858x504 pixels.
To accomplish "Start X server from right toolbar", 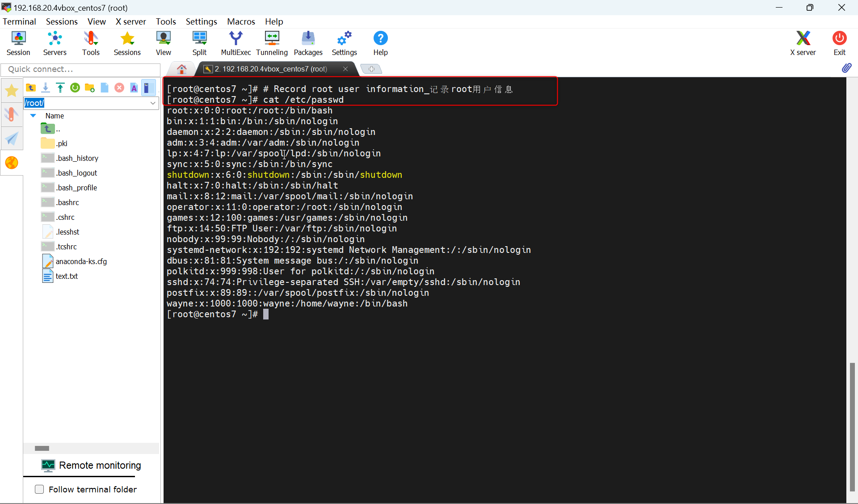I will click(803, 43).
